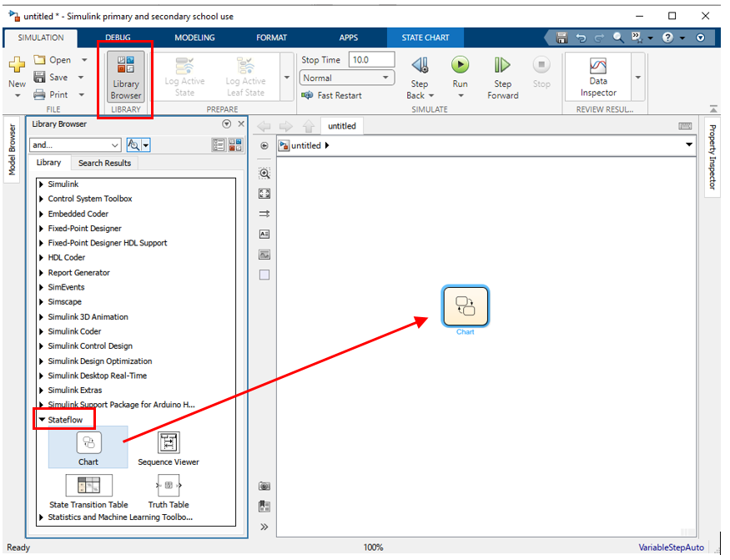
Task: Click the 100% zoom level in status bar
Action: (x=374, y=547)
